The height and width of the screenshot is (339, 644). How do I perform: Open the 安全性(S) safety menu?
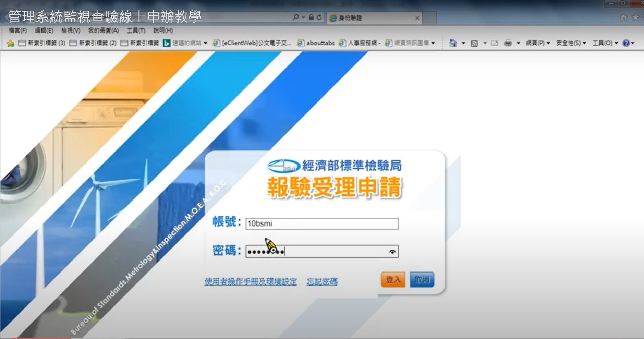point(571,43)
